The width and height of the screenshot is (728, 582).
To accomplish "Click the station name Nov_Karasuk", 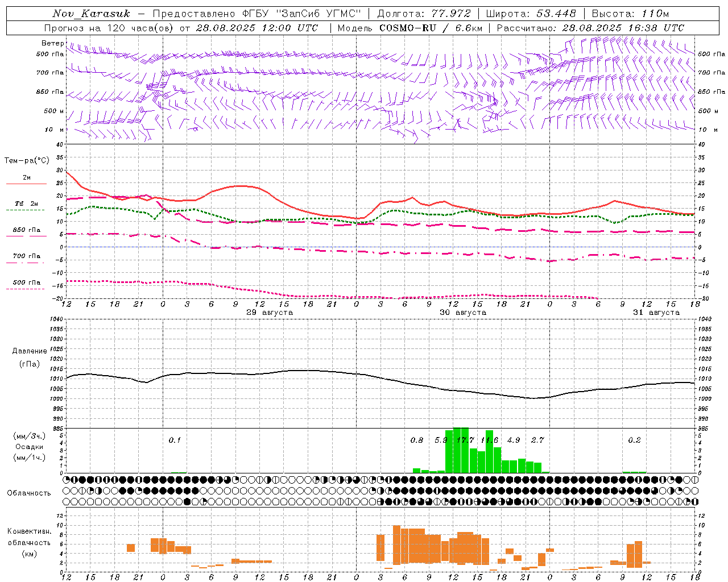I will tap(91, 14).
